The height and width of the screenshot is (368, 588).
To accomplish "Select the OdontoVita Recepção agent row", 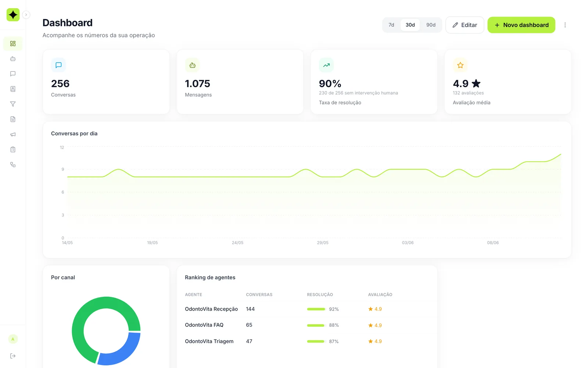I will tap(307, 309).
